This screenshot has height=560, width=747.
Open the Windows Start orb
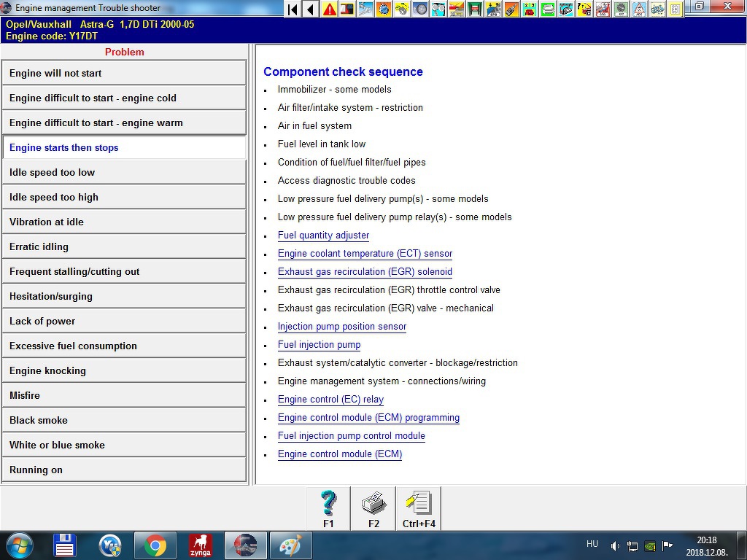[20, 545]
